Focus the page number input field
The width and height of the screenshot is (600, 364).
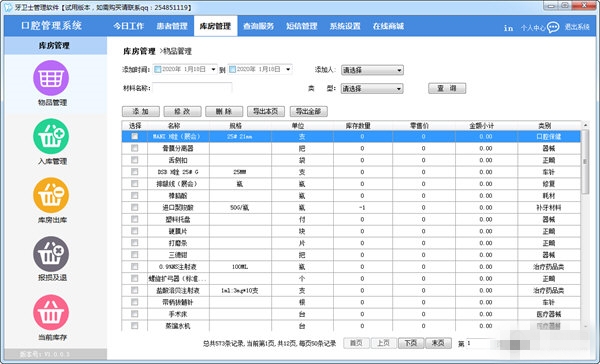tap(479, 343)
